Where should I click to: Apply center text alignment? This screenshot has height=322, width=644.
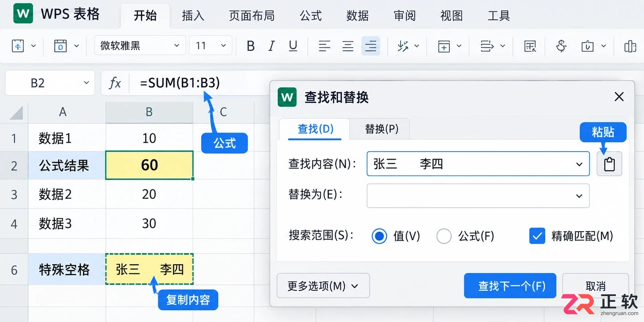point(347,46)
